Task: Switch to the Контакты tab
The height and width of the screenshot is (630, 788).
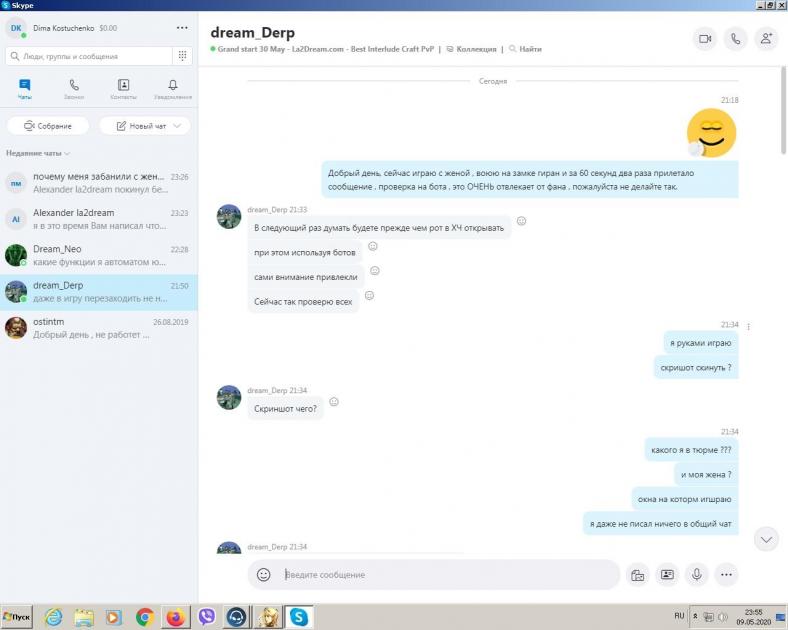Action: (123, 89)
